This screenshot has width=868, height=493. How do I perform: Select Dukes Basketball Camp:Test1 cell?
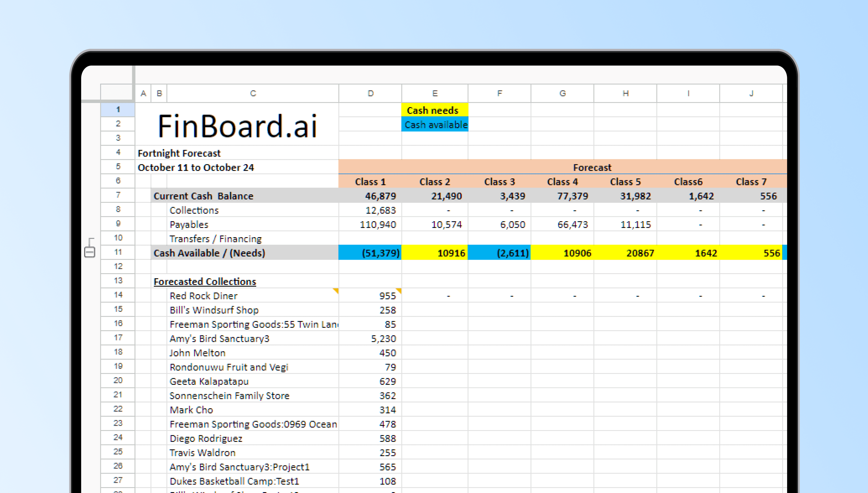point(253,481)
